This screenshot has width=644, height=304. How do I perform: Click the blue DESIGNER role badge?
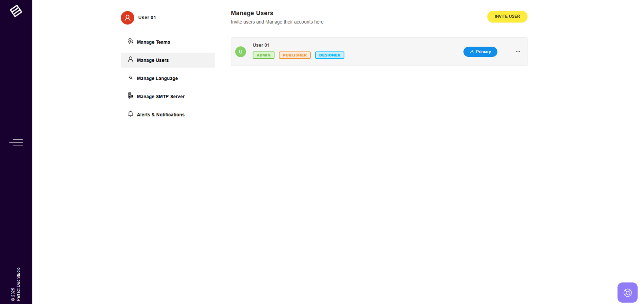[x=329, y=55]
